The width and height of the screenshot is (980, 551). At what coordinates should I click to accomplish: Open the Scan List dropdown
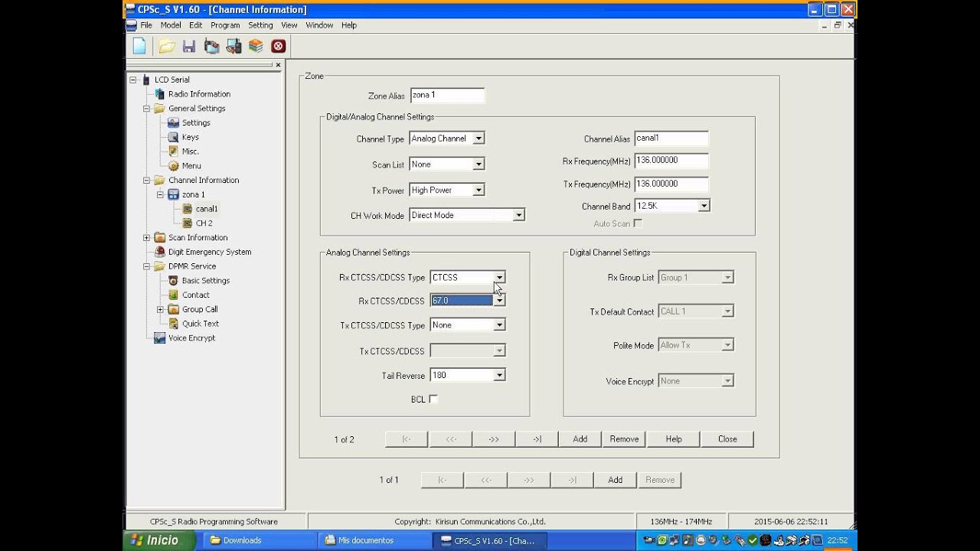pos(479,165)
